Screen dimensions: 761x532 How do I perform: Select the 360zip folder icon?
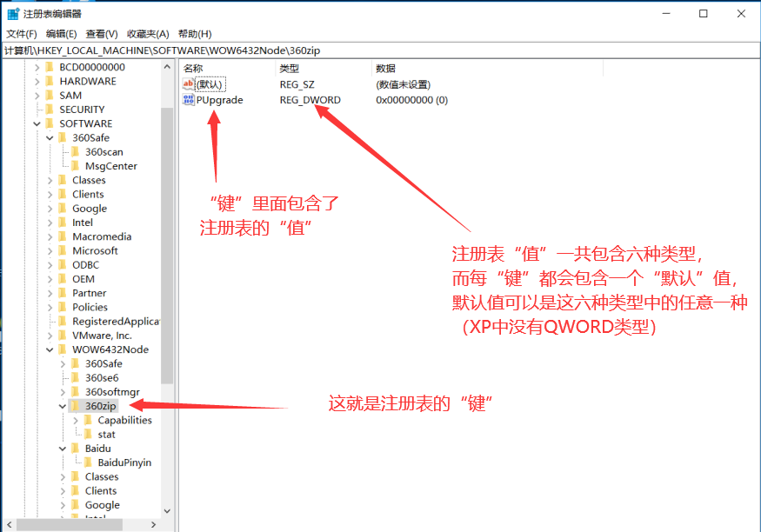(x=75, y=405)
